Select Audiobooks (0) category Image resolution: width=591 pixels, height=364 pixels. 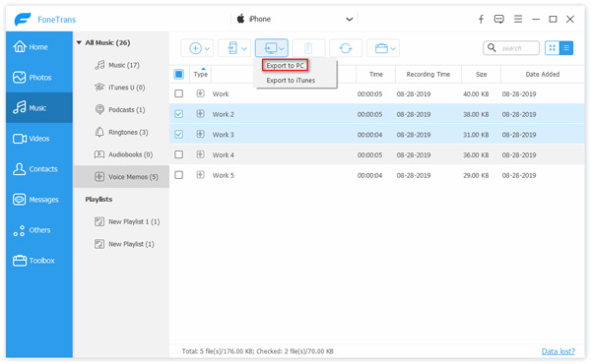[121, 154]
